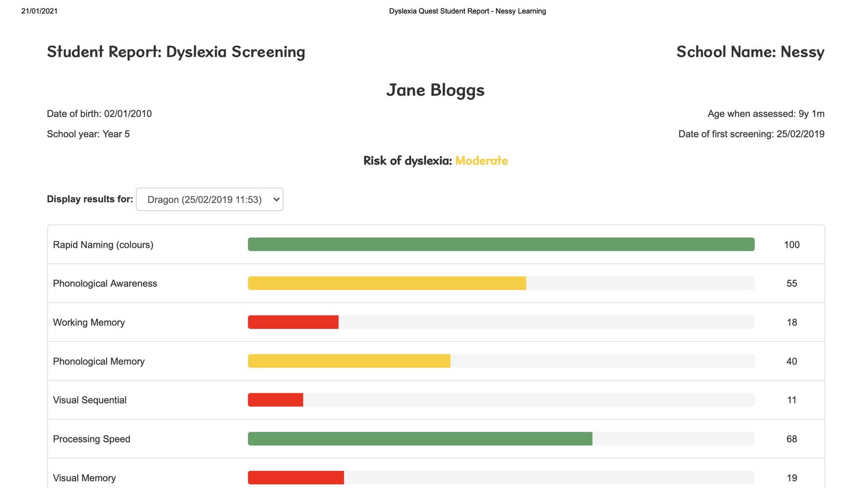868x488 pixels.
Task: Click the Visual Memory red bar
Action: coord(296,478)
